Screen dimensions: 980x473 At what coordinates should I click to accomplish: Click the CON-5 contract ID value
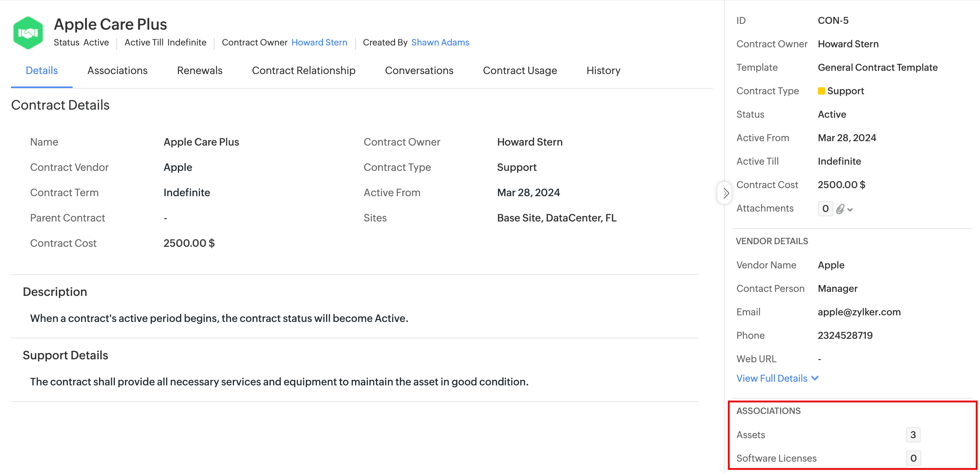pos(833,21)
